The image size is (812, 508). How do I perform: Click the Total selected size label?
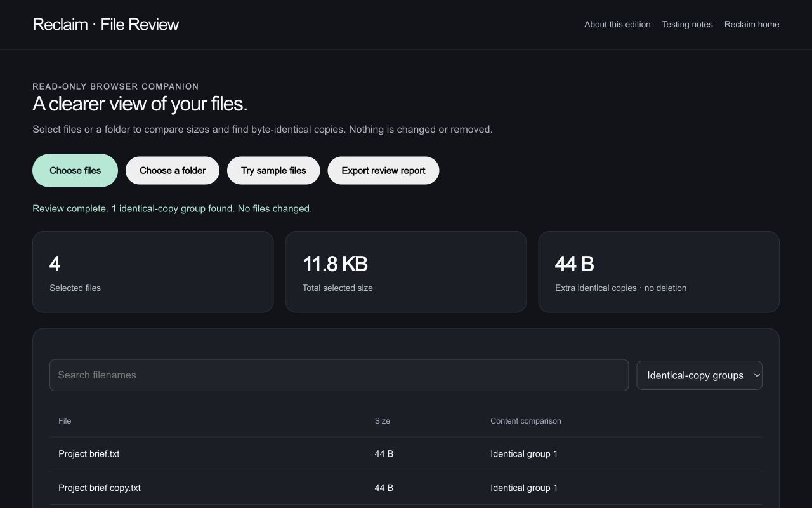(x=337, y=288)
